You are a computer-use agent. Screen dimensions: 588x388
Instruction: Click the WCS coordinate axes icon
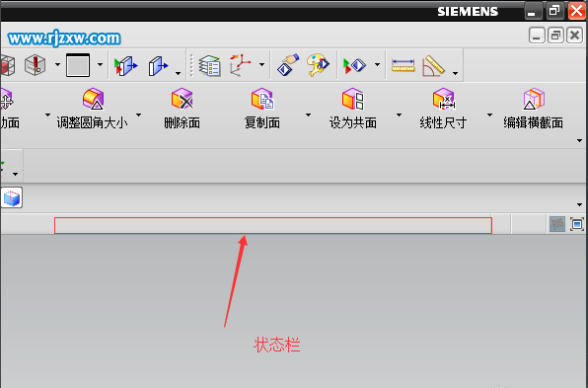point(241,65)
